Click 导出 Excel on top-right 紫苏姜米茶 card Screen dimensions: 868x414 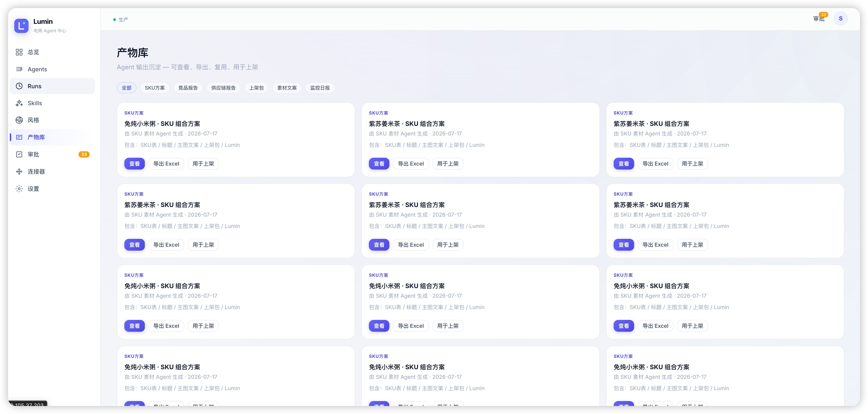tap(655, 164)
